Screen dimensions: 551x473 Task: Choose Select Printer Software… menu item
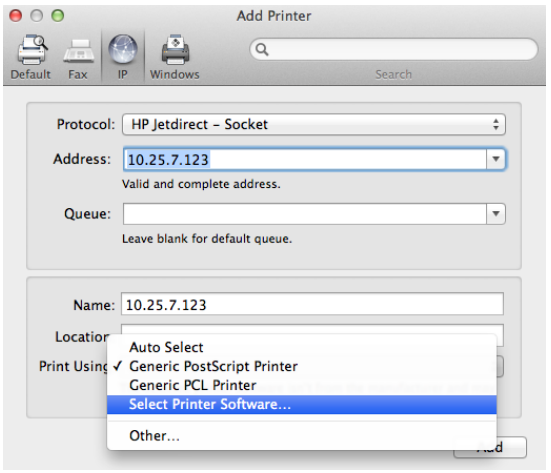pos(302,404)
